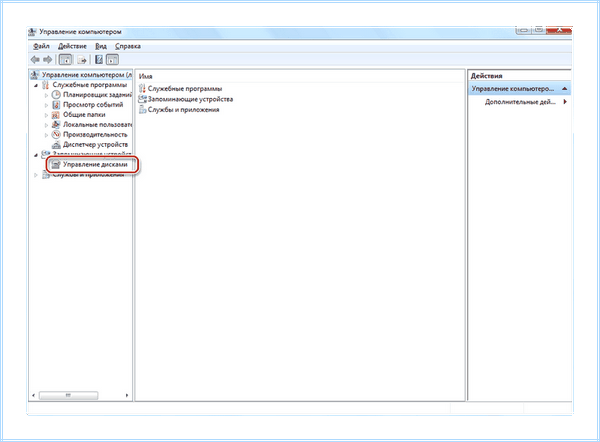The image size is (600, 442).
Task: Expand the Общие папки node
Action: coord(47,115)
